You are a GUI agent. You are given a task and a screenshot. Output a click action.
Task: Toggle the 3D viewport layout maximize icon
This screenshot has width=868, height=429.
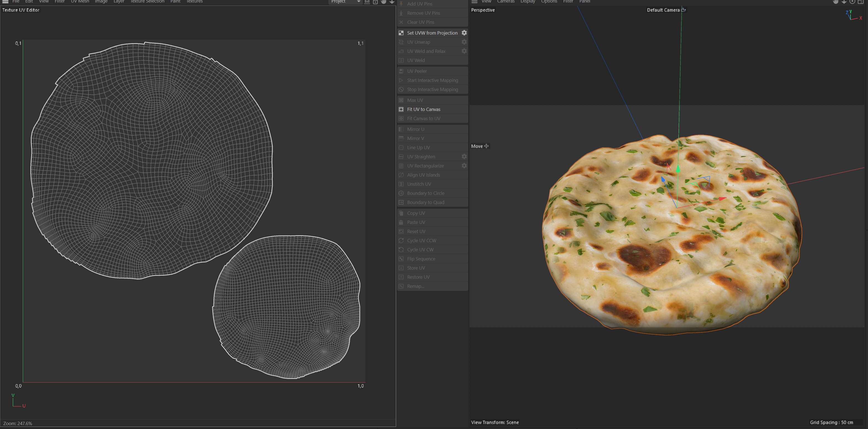coord(860,2)
